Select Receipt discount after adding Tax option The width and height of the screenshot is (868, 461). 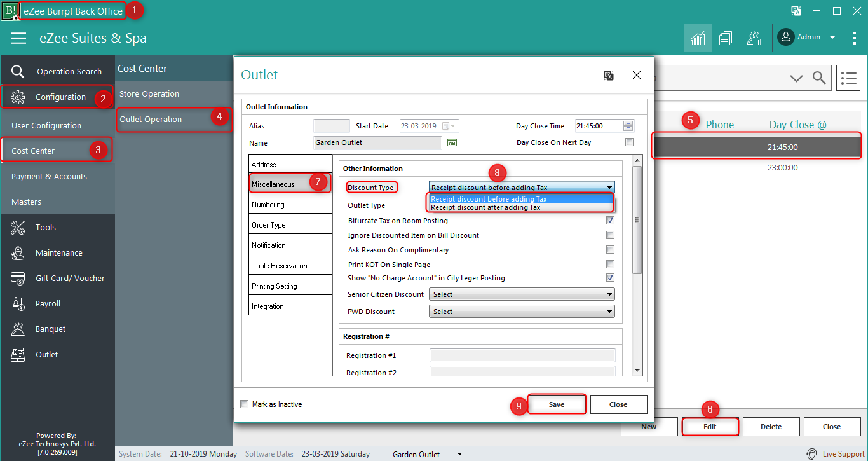coord(521,207)
